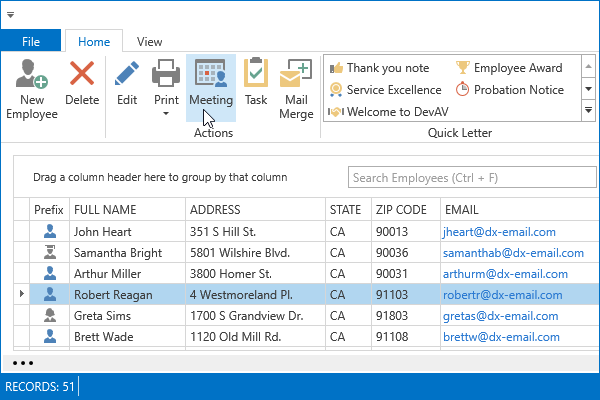Switch to the View tab
This screenshot has width=600, height=400.
point(150,42)
